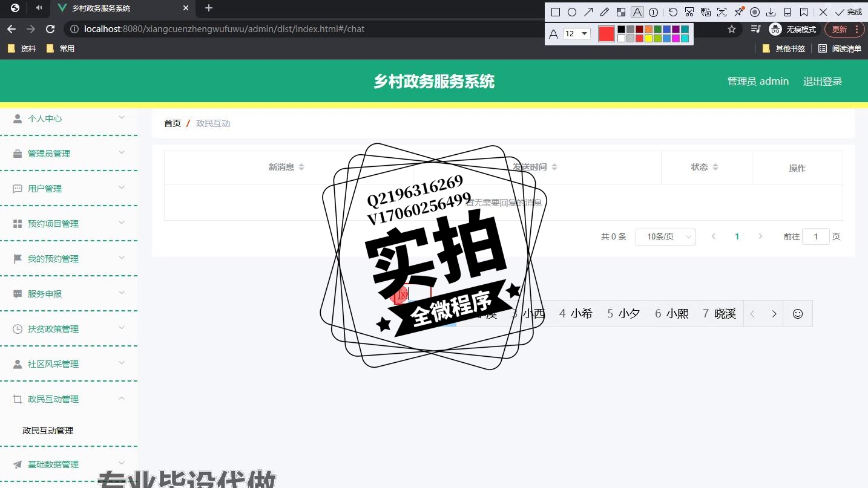Viewport: 868px width, 488px height.
Task: Click the send-to-phone icon
Action: [787, 12]
